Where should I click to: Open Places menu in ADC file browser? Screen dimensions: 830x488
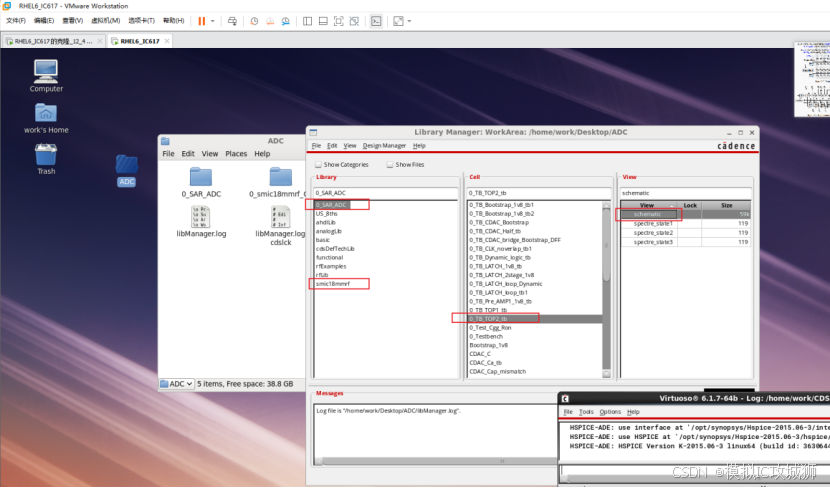[x=236, y=153]
